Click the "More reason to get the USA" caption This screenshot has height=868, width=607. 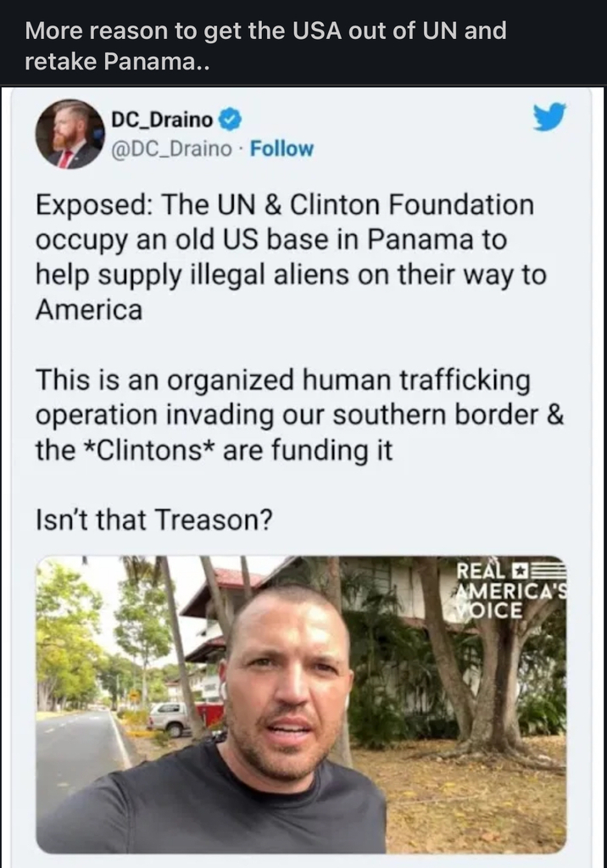coord(265,31)
